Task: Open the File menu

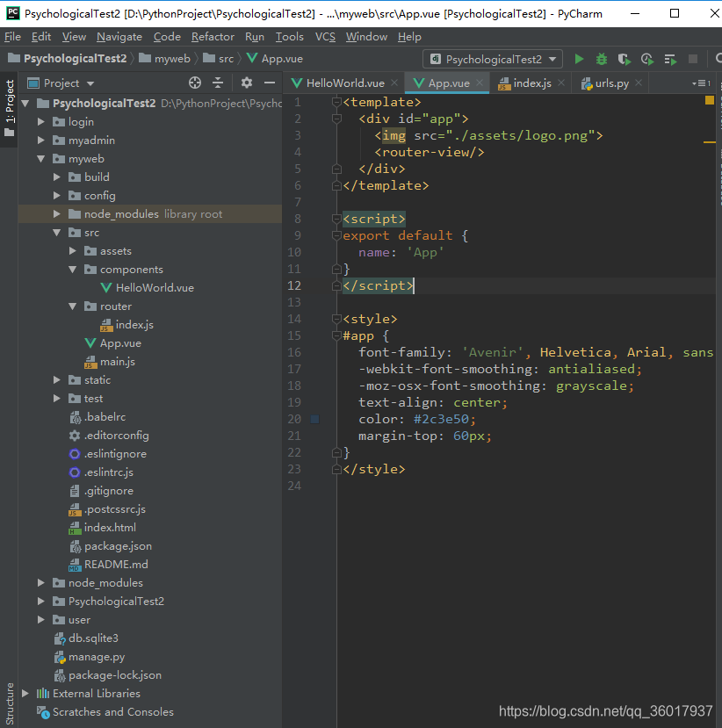Action: click(12, 37)
